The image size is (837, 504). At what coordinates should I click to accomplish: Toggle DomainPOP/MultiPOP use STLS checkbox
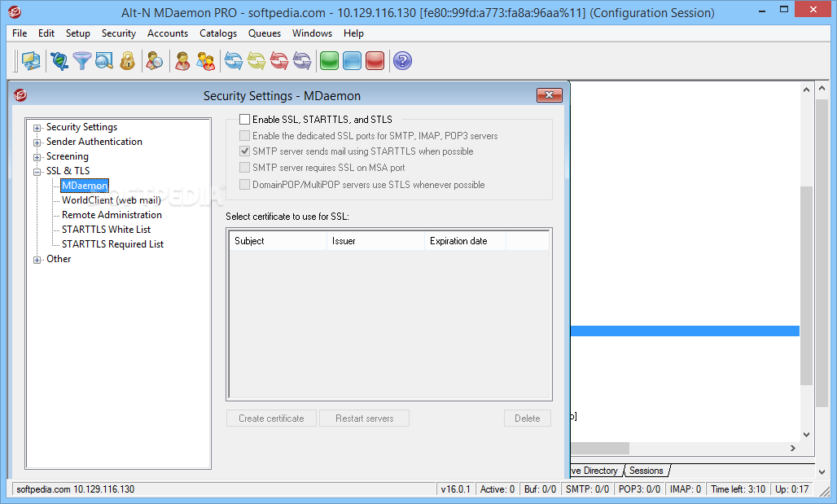click(244, 184)
